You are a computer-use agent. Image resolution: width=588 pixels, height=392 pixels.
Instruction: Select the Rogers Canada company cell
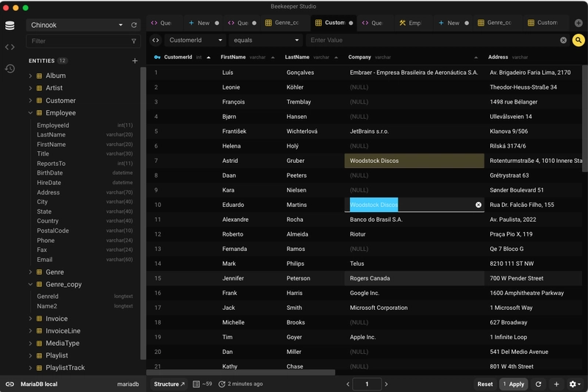coord(414,278)
